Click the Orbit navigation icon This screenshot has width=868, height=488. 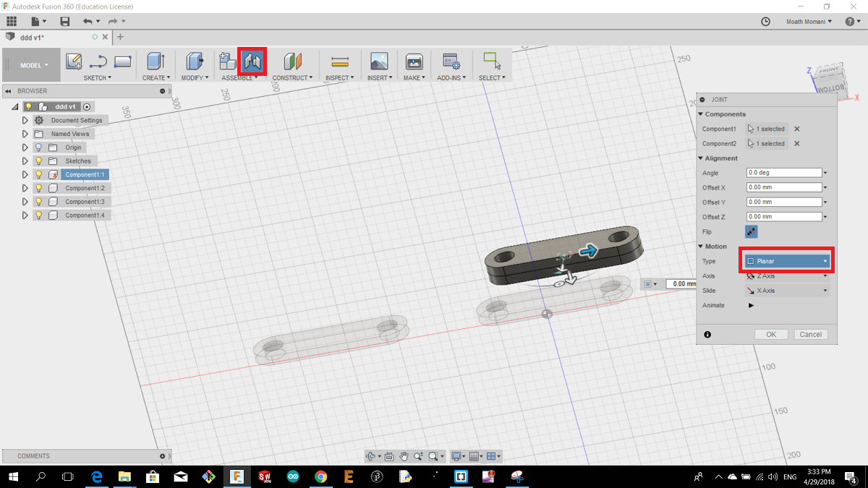point(371,456)
